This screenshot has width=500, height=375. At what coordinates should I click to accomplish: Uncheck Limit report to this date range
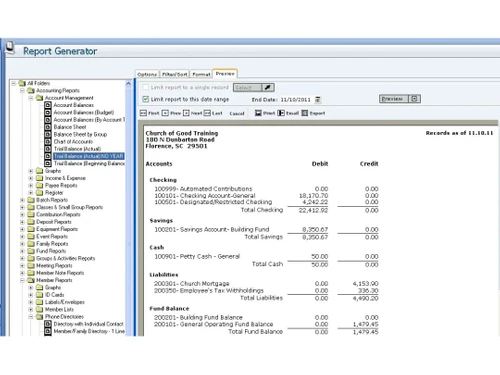[x=146, y=99]
